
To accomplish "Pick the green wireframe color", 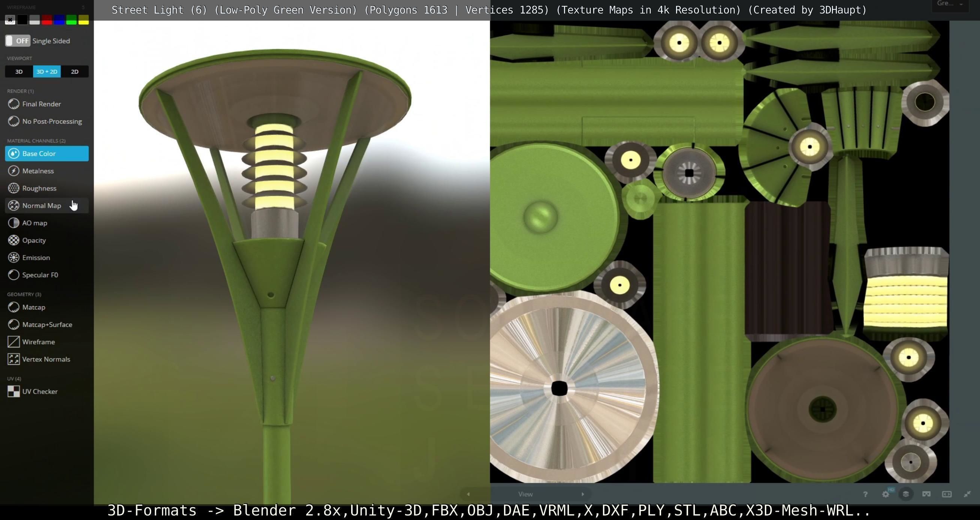I will 71,20.
